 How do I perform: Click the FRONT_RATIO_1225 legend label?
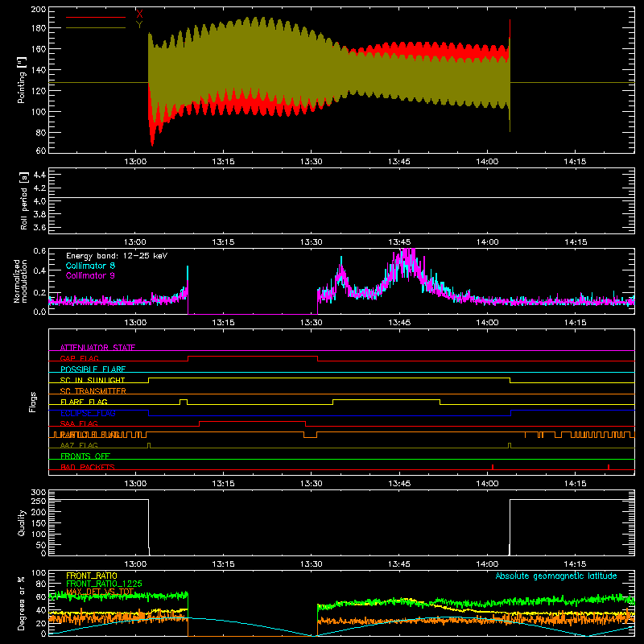click(x=104, y=584)
